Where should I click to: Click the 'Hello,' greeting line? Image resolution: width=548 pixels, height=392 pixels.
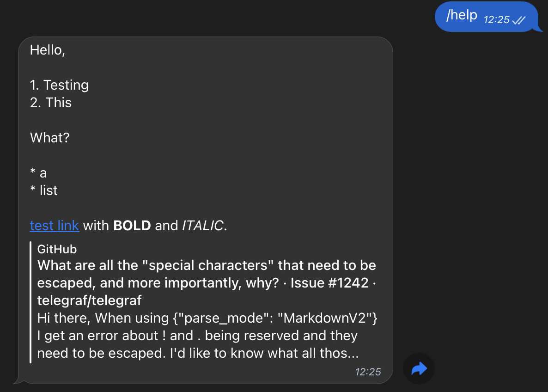(x=47, y=49)
